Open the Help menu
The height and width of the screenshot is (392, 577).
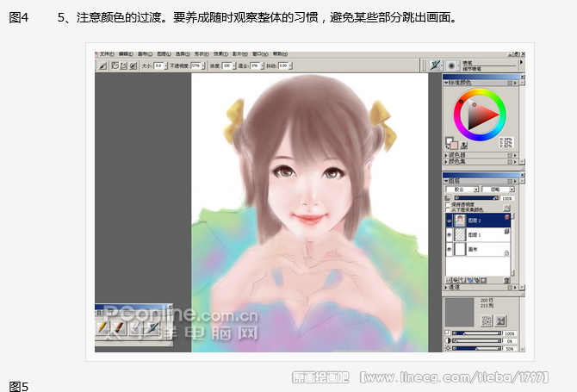pyautogui.click(x=280, y=54)
